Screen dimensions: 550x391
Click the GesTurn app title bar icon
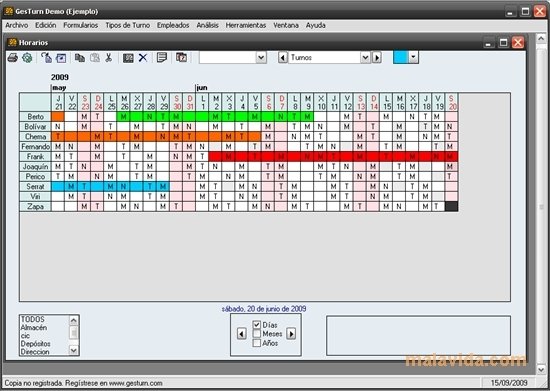[8, 11]
